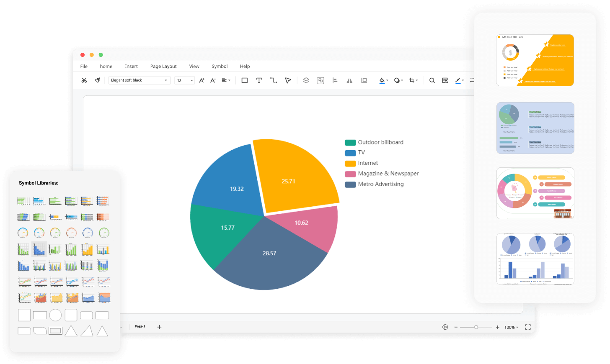Image resolution: width=610 pixels, height=364 pixels.
Task: Click the zoom slider handle
Action: (476, 327)
